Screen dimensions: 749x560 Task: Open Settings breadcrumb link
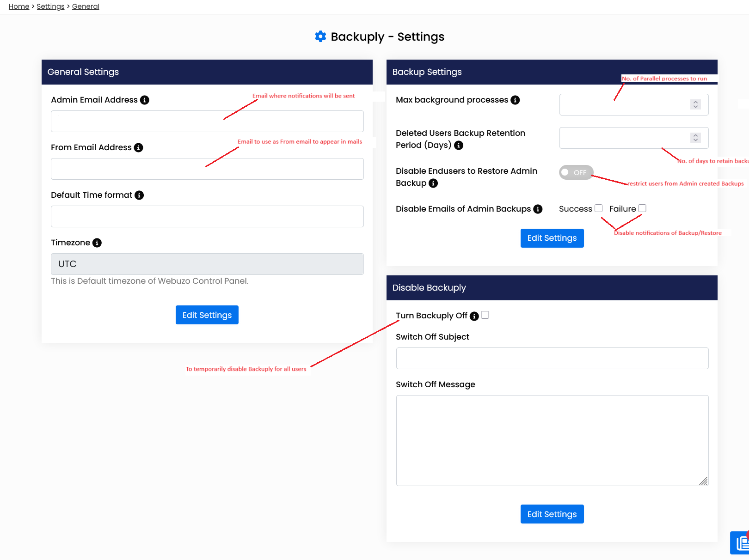coord(51,6)
